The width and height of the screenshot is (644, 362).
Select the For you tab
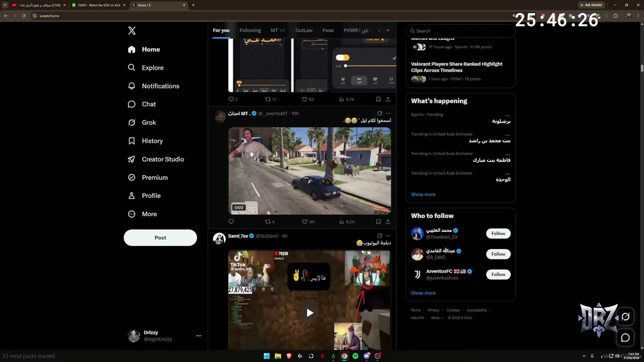click(x=221, y=31)
